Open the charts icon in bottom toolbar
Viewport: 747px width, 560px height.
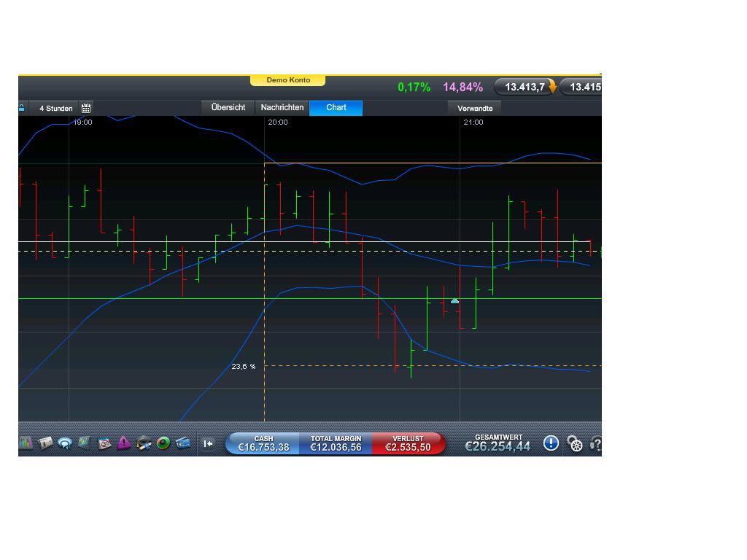click(x=26, y=443)
